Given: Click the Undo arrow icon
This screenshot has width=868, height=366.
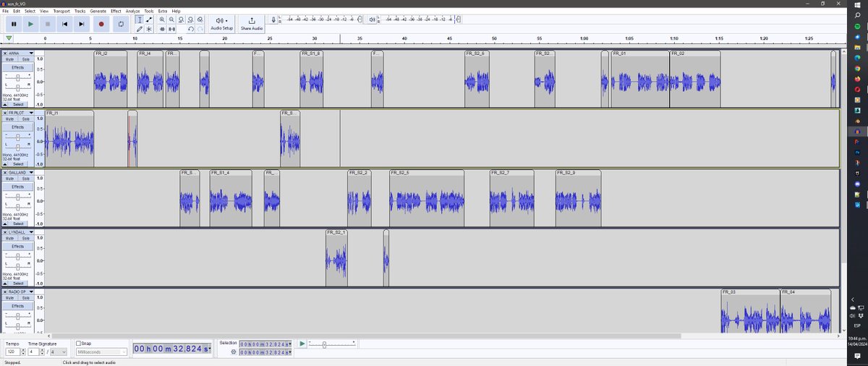Looking at the screenshot, I should point(190,29).
